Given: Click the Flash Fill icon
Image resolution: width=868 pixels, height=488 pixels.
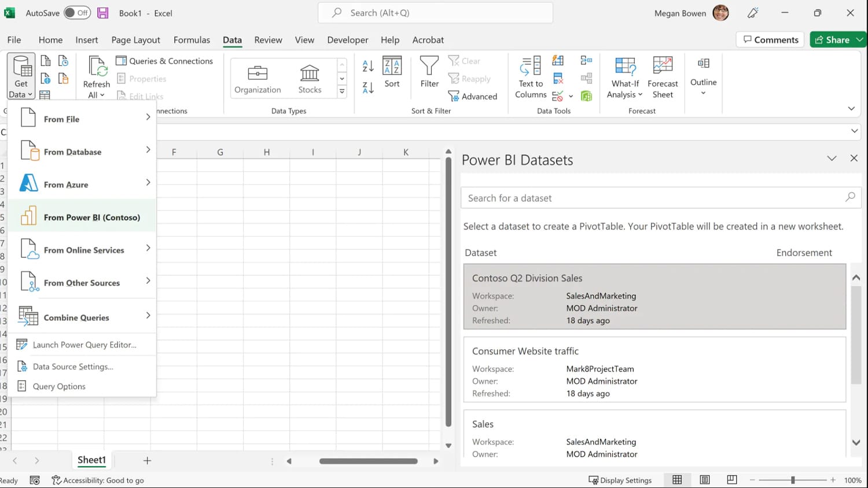Looking at the screenshot, I should tap(558, 60).
